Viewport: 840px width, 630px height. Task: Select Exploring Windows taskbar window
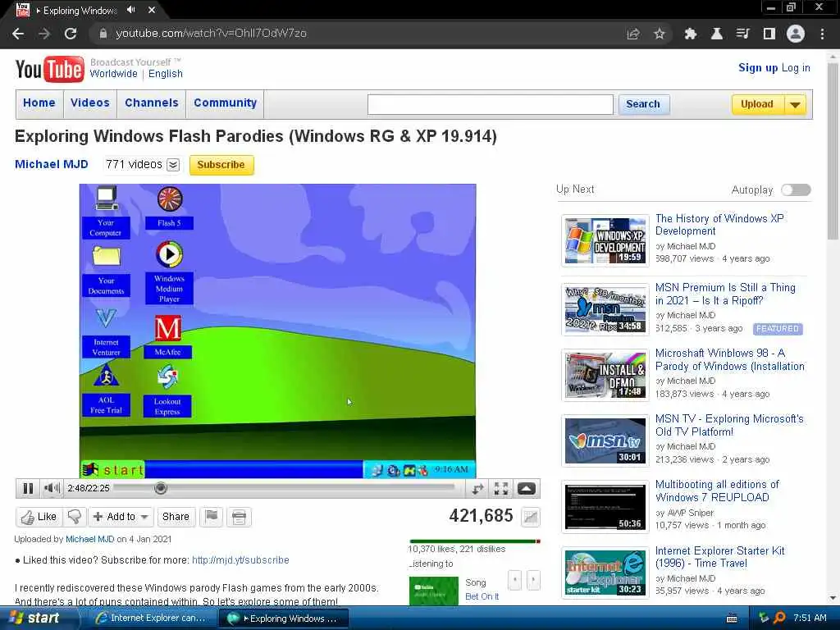284,619
